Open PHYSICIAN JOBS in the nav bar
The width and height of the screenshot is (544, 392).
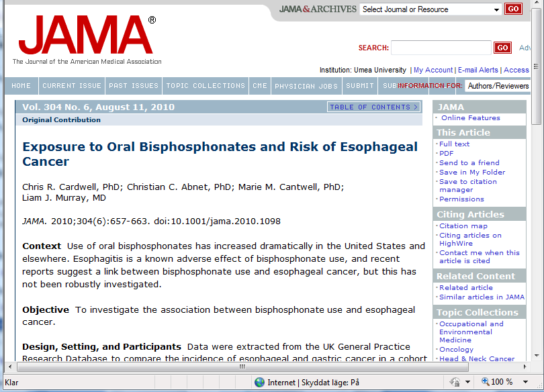coord(306,86)
